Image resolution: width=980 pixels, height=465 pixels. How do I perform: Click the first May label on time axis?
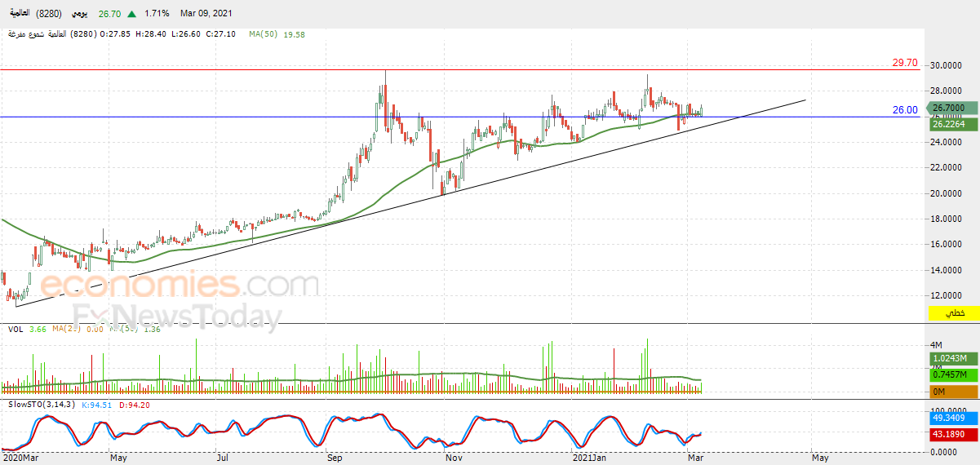(118, 458)
